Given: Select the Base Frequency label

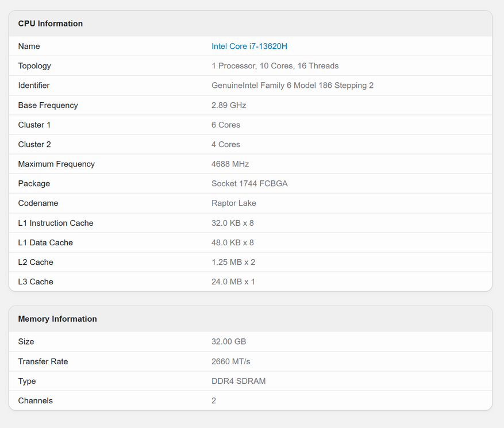Looking at the screenshot, I should point(48,105).
